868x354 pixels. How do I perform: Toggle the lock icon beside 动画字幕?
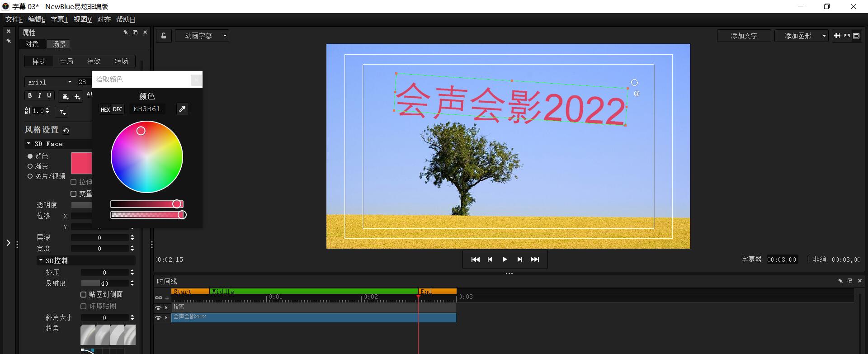click(164, 36)
